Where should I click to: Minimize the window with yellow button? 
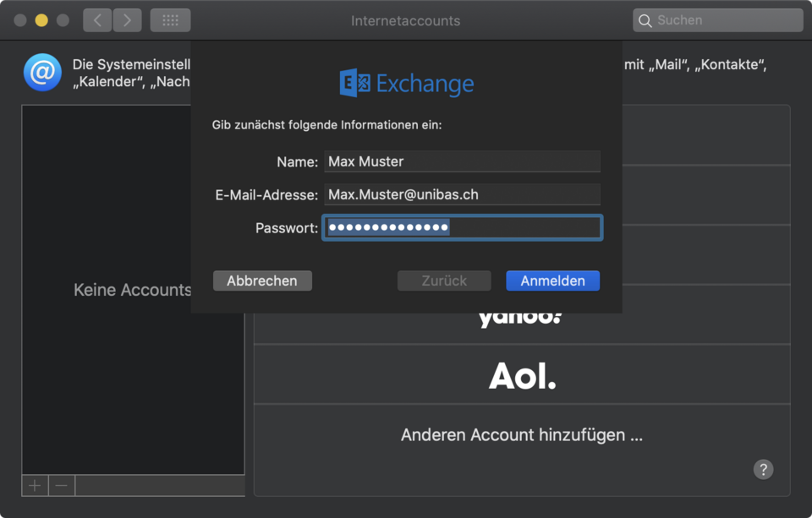(x=41, y=20)
